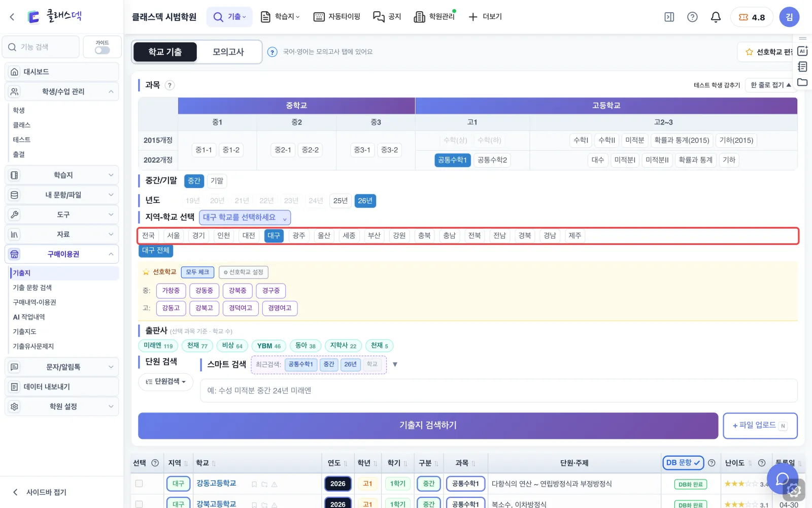Open the AI panel icon on right edge

click(802, 51)
